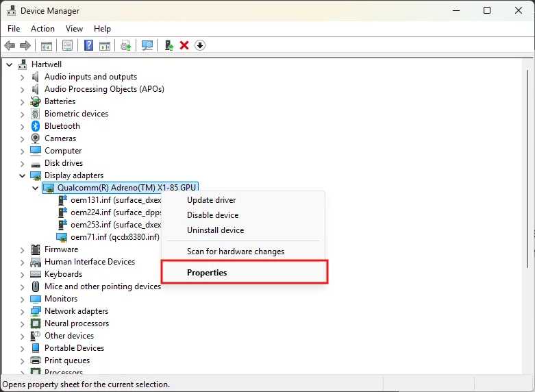Click the Bluetooth icon in device tree
The image size is (535, 392).
tap(36, 126)
